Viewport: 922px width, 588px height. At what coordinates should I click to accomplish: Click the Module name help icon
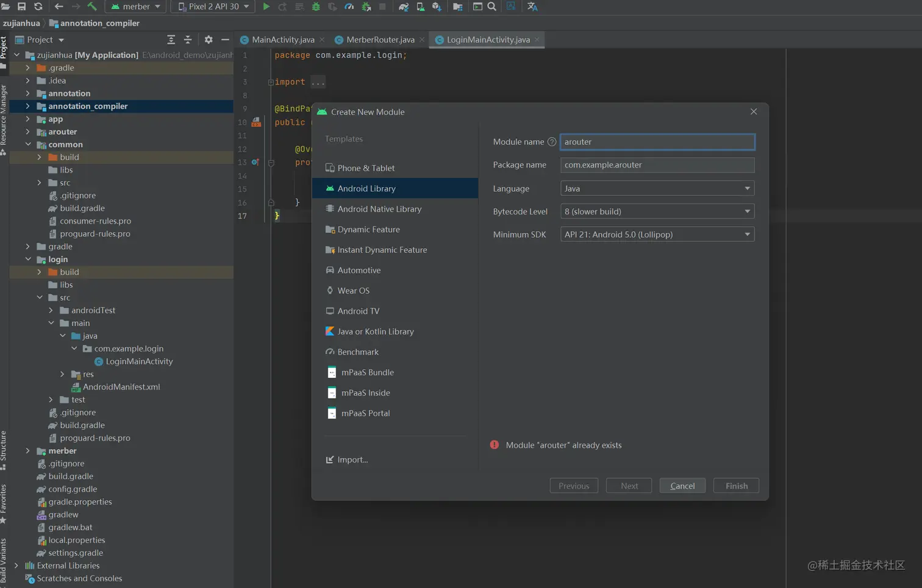pyautogui.click(x=552, y=142)
